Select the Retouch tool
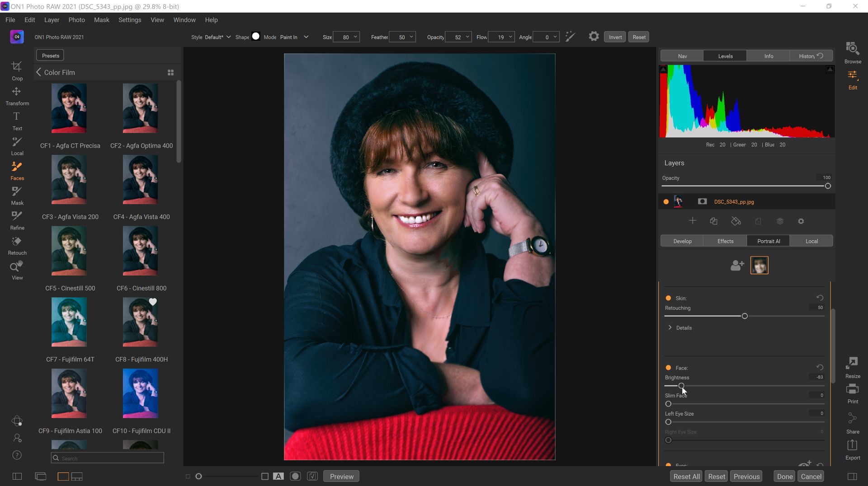Screen dimensions: 868x486 (x=17, y=245)
